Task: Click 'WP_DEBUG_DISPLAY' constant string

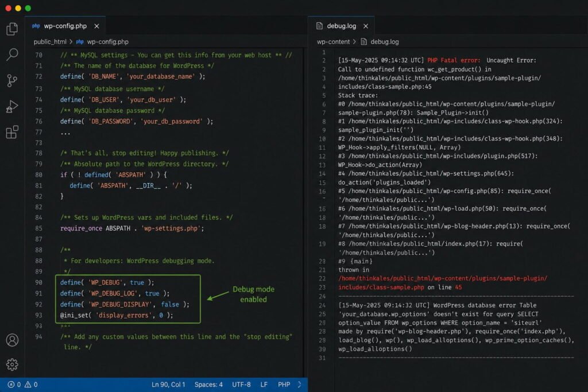Action: pyautogui.click(x=120, y=304)
